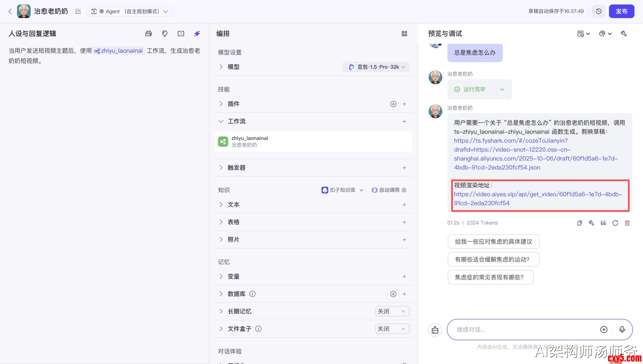Open the prompt library icon
Screen dimensions: 643x364
pyautogui.click(x=148, y=34)
